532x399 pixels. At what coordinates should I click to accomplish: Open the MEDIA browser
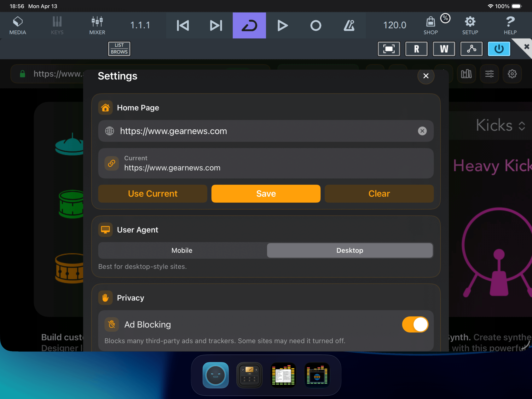[18, 25]
